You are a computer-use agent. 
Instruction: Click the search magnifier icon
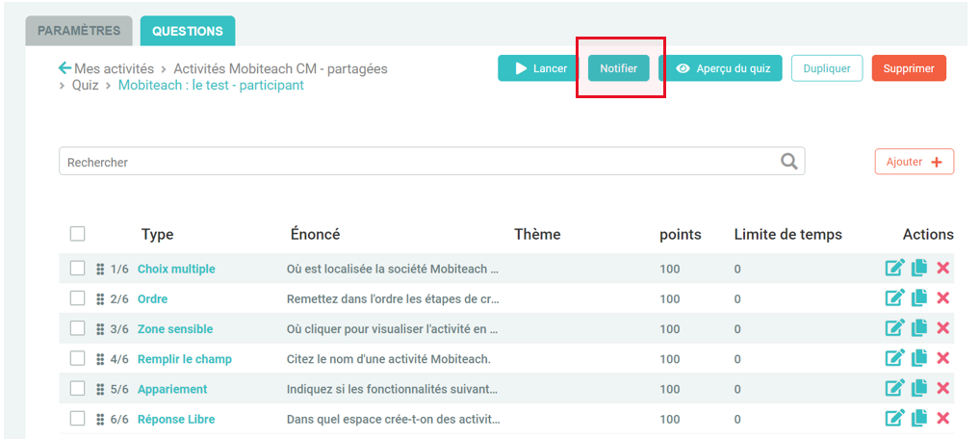(788, 162)
